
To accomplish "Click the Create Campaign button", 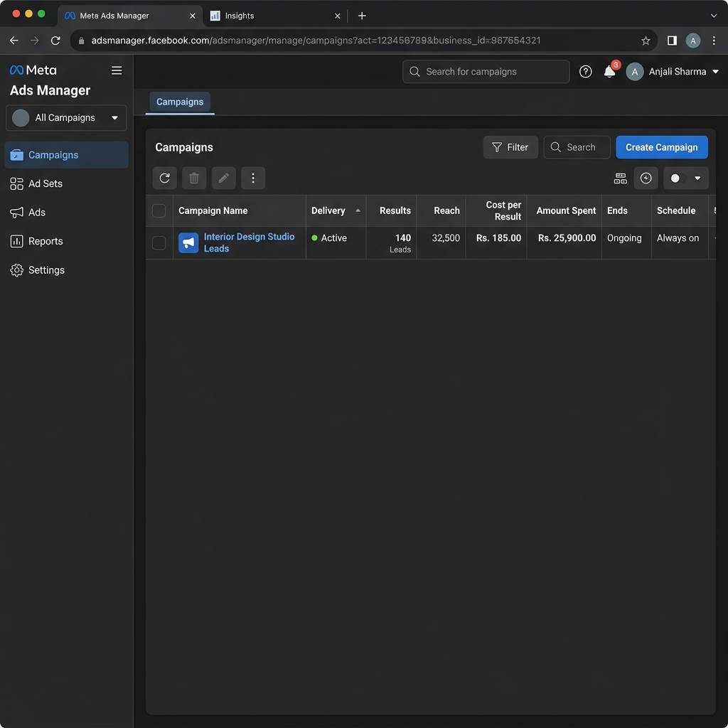I will [662, 147].
